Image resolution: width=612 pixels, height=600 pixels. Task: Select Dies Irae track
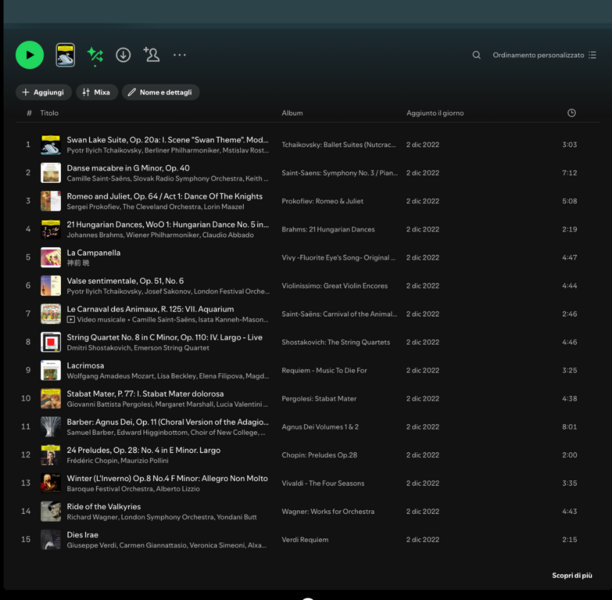[82, 534]
